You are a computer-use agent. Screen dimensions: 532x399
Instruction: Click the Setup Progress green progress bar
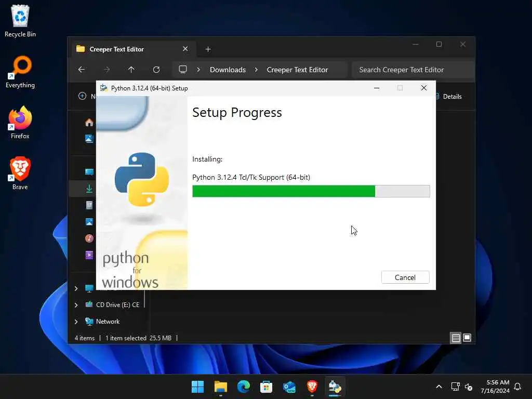(x=311, y=191)
